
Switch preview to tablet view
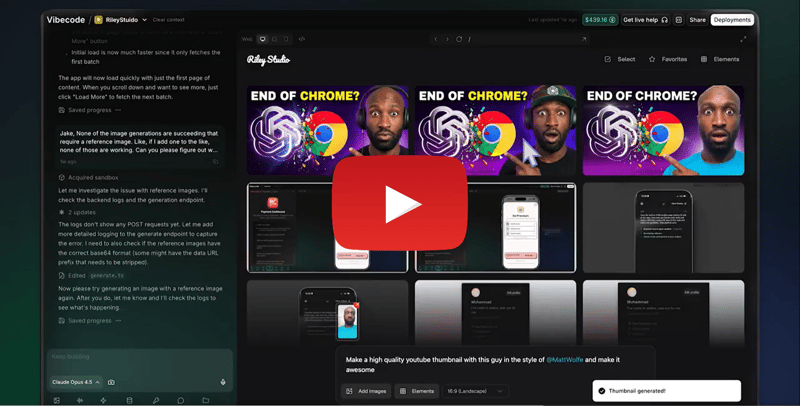click(x=274, y=39)
